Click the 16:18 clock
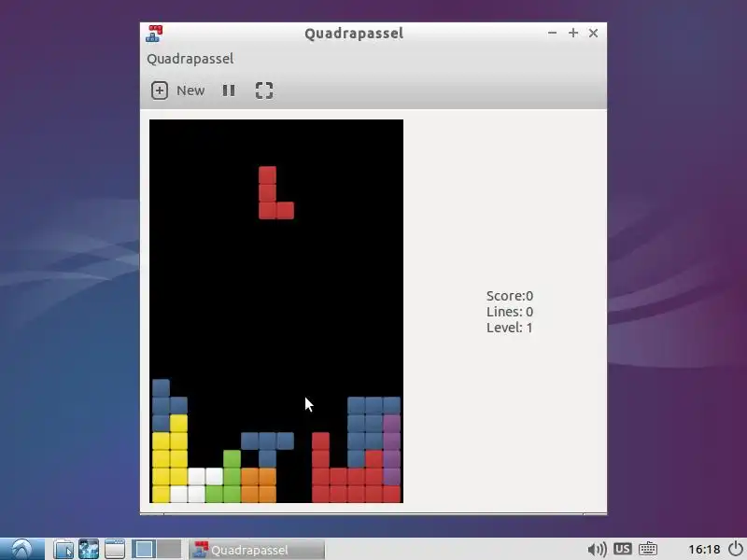 tap(704, 550)
